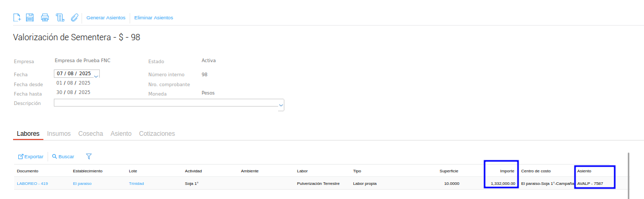The image size is (644, 199).
Task: Click the Número interno value 98
Action: tap(204, 75)
